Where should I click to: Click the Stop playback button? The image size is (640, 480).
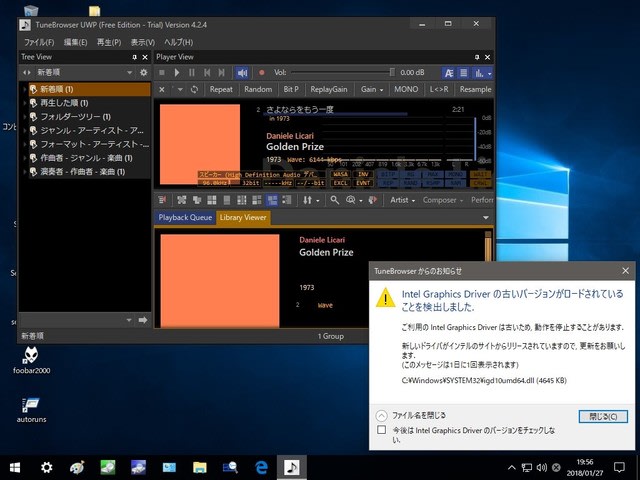(162, 73)
